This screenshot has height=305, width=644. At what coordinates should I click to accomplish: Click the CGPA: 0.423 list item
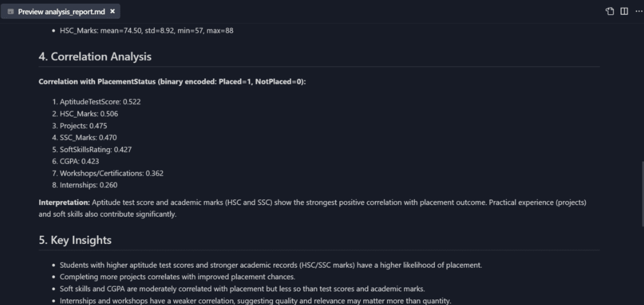[79, 161]
